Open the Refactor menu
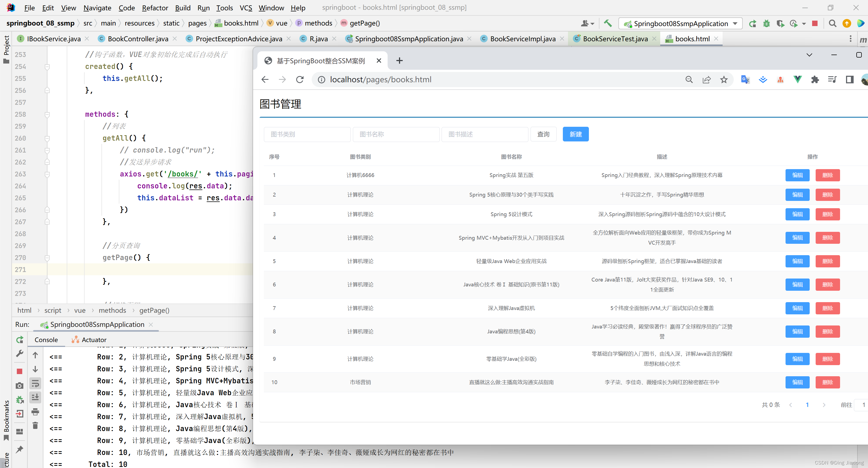The width and height of the screenshot is (868, 468). pyautogui.click(x=155, y=8)
